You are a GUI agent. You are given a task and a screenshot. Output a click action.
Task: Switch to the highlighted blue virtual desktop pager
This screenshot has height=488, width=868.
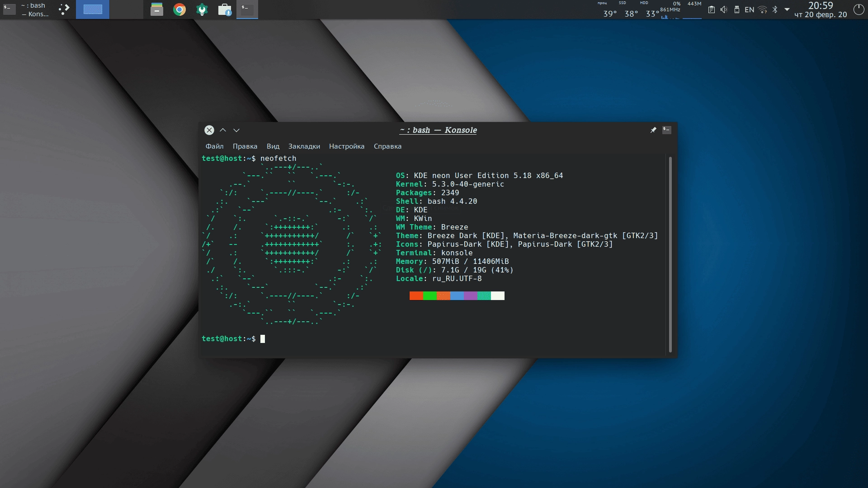pyautogui.click(x=93, y=9)
